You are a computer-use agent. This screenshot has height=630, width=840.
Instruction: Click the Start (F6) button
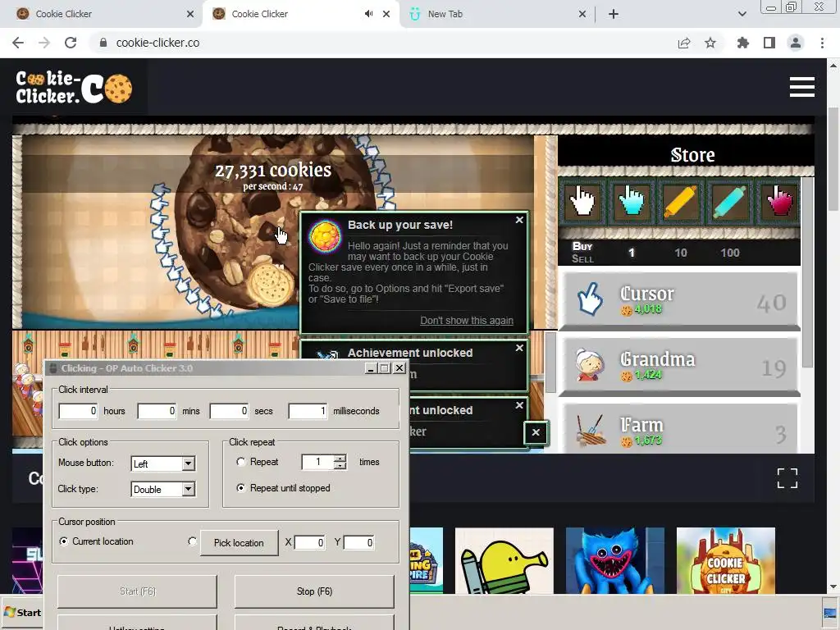point(138,591)
